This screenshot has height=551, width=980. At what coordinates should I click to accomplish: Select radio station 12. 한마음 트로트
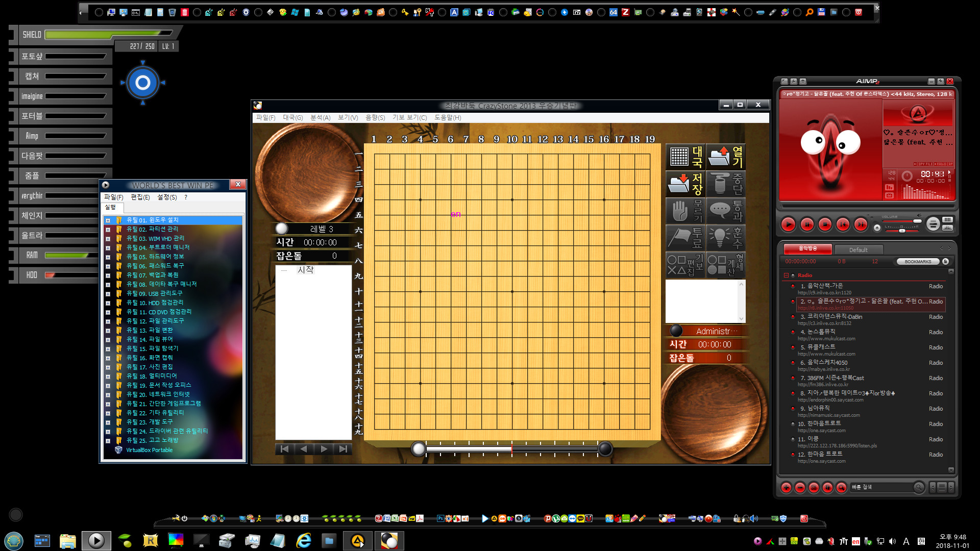(871, 457)
